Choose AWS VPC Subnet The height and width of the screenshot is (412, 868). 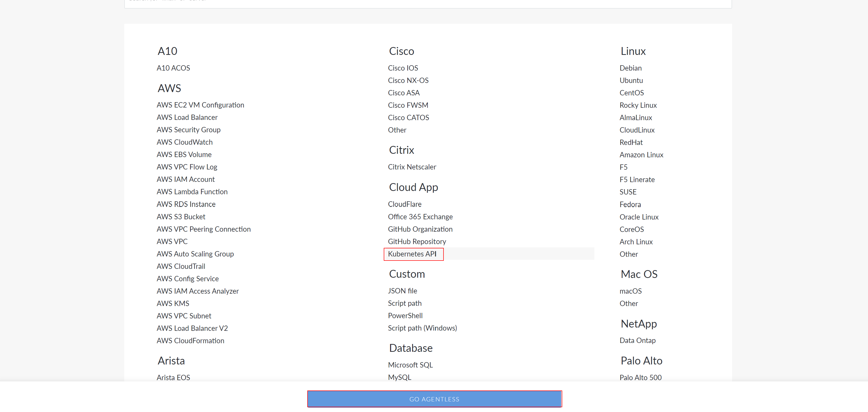184,316
